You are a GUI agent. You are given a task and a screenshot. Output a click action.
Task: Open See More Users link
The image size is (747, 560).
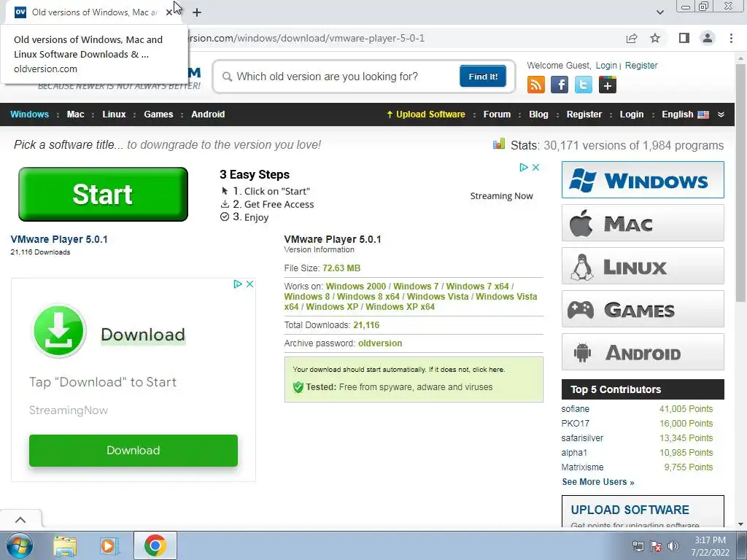point(598,482)
